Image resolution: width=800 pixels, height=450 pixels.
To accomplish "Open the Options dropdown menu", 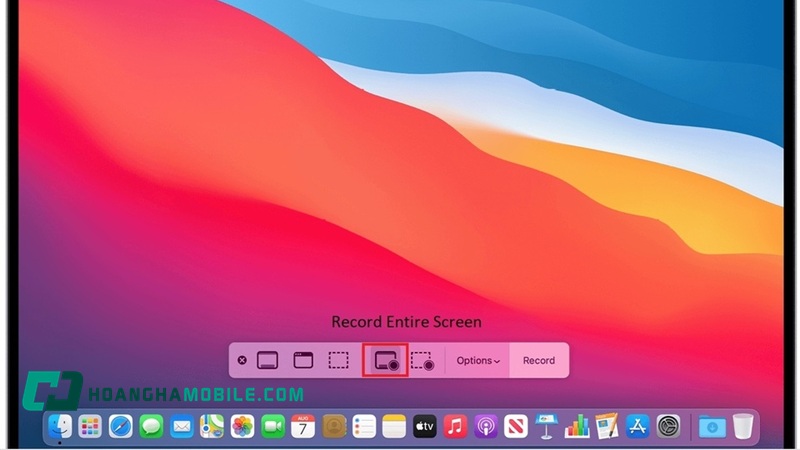I will tap(478, 360).
